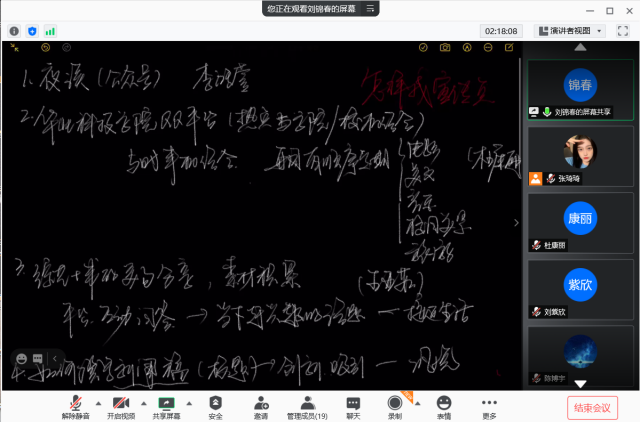Open the 演讲者视图 view dropdown

569,31
